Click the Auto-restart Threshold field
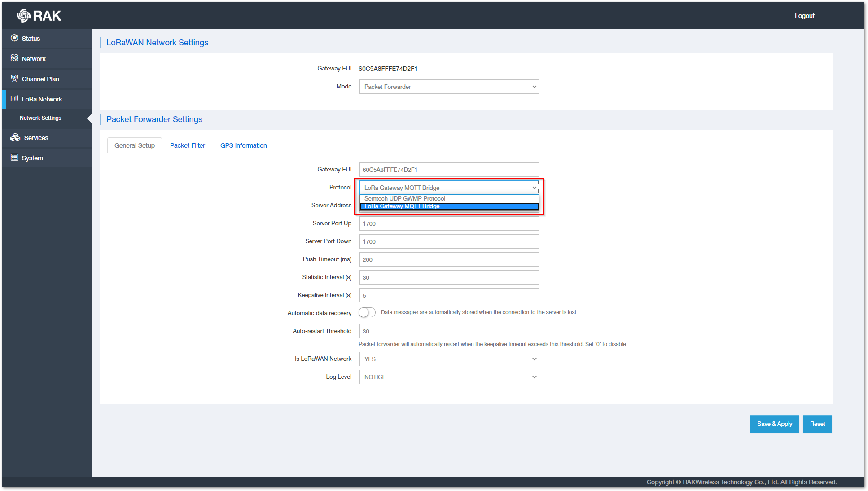Image resolution: width=868 pixels, height=491 pixels. coord(449,331)
